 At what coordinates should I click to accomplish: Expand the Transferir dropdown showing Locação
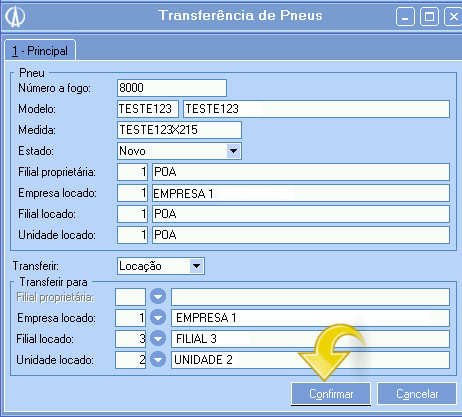[197, 266]
